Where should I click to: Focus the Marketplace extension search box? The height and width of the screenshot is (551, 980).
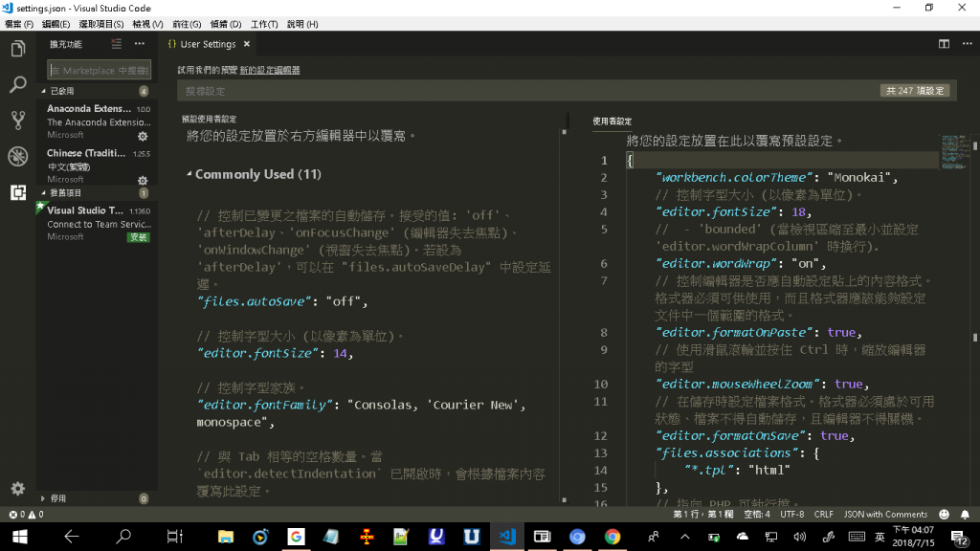[x=100, y=70]
